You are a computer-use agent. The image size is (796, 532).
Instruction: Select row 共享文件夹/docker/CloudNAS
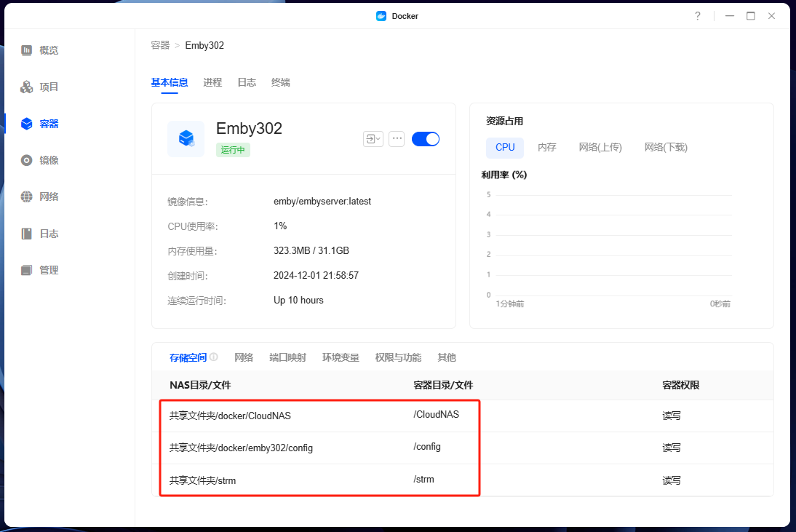[x=463, y=416]
